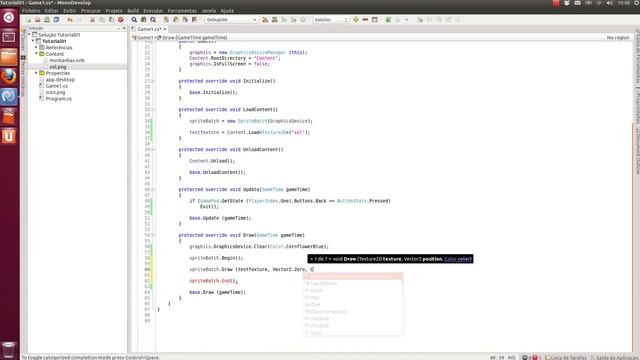Viewport: 640px width, 360px height.
Task: Select Game1.cs in solution tree
Action: (57, 86)
